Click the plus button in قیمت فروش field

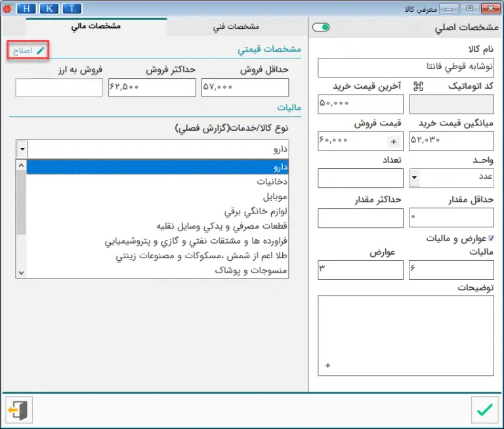click(394, 141)
